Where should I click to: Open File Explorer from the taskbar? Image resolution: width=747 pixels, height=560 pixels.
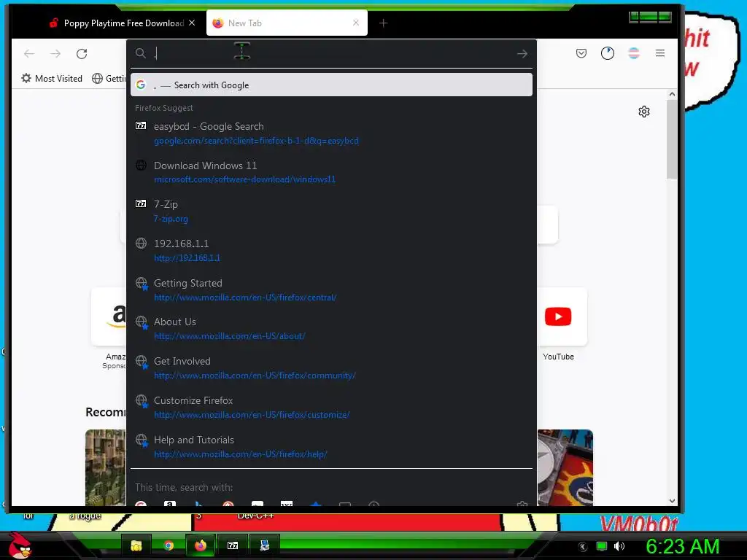click(136, 545)
